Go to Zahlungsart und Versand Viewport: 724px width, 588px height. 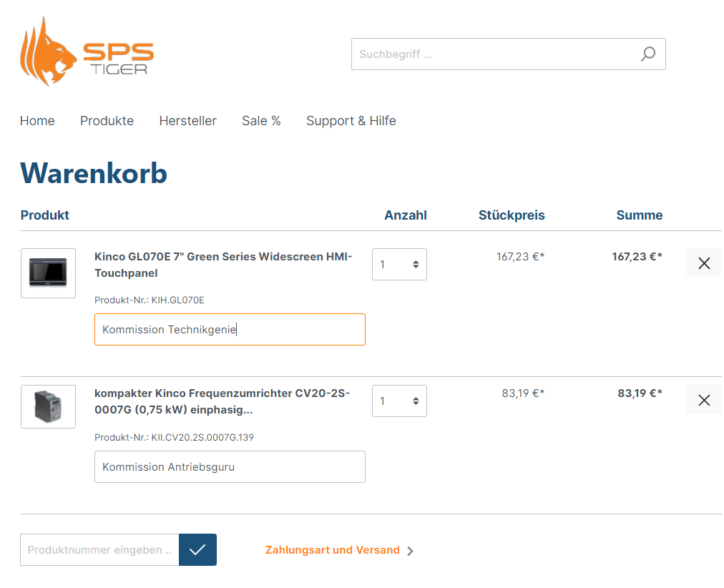click(332, 550)
